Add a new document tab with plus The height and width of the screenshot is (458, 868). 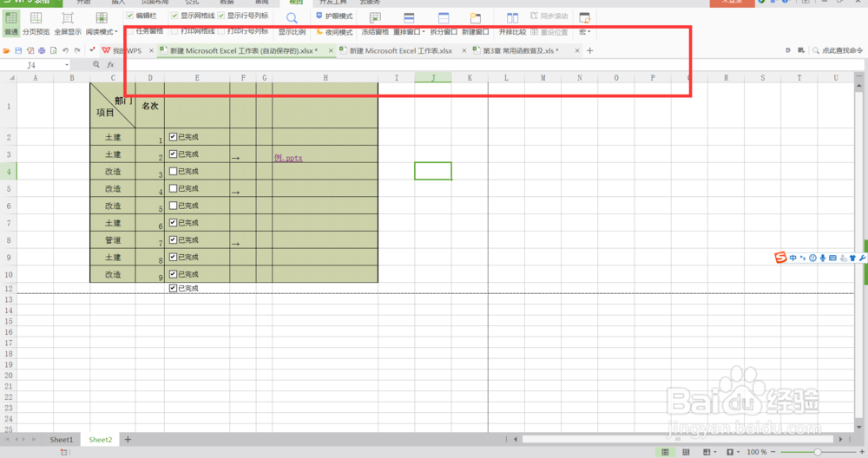(x=589, y=50)
